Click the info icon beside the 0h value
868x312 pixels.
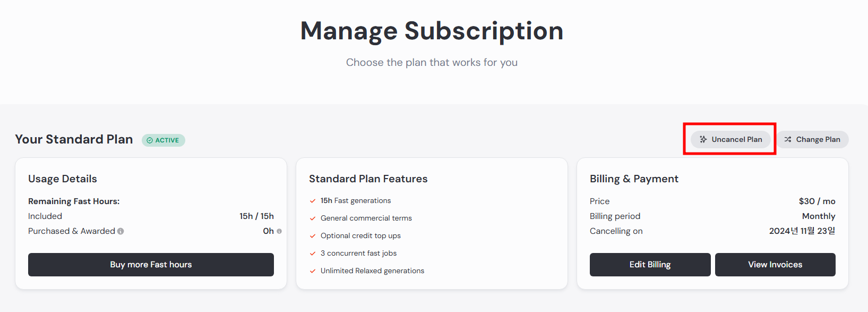[x=279, y=231]
